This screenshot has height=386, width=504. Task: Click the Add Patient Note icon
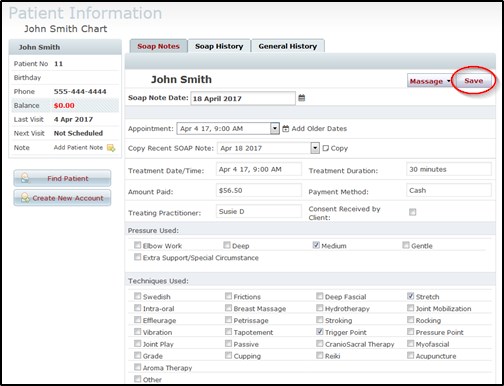111,148
